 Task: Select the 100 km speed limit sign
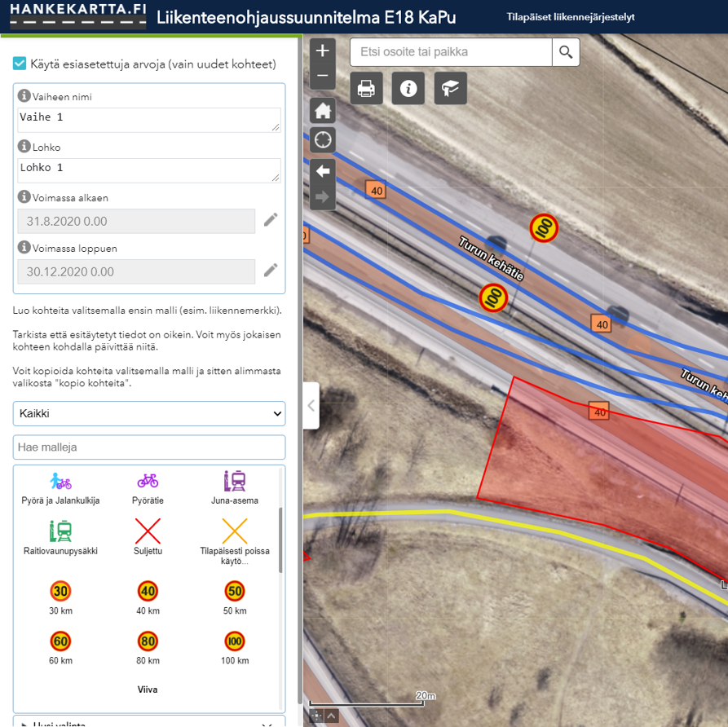coord(235,647)
